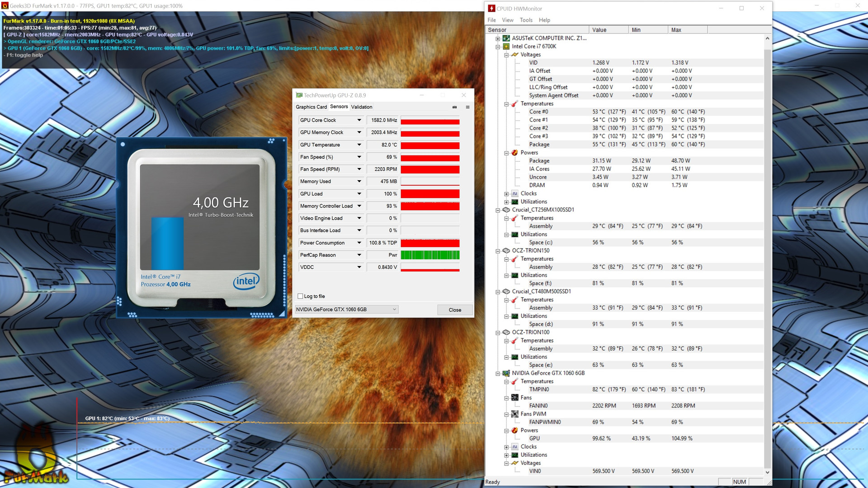
Task: Click the scrollbar up arrow in HWMonitor
Action: click(x=767, y=38)
